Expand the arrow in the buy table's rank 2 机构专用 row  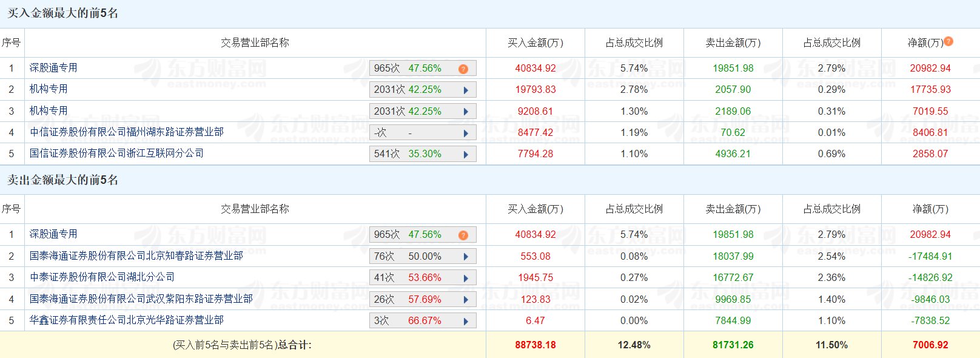(466, 90)
